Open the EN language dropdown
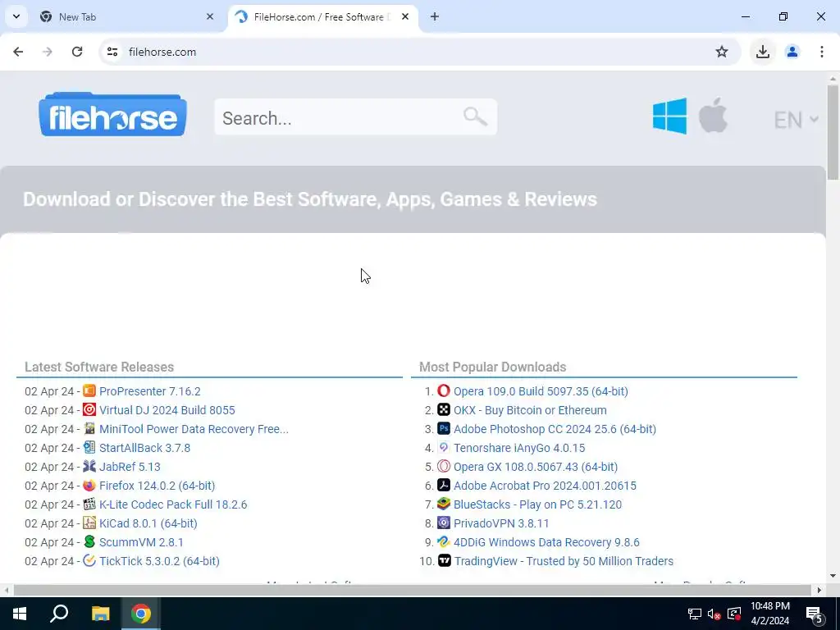The image size is (840, 630). [796, 120]
